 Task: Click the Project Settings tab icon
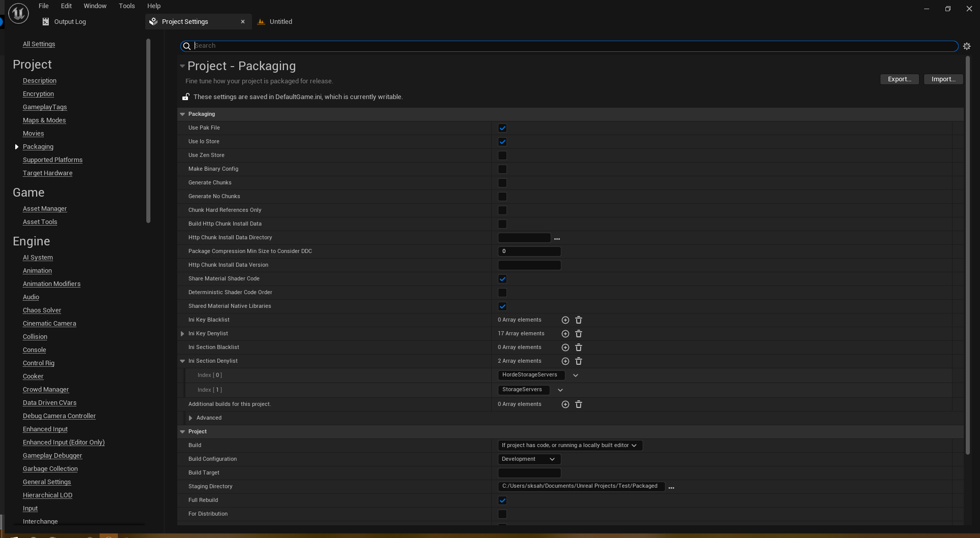pos(153,21)
